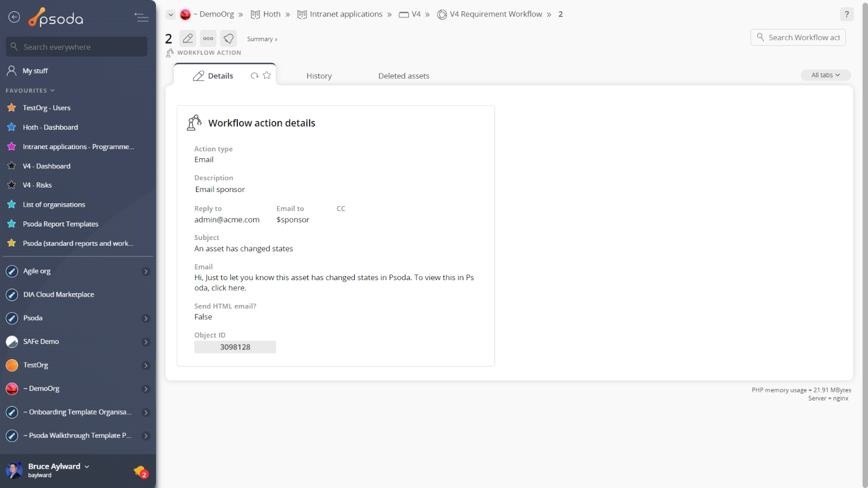Image resolution: width=868 pixels, height=488 pixels.
Task: Select ~ Psoda Walkthrough Template organisation
Action: pyautogui.click(x=77, y=436)
